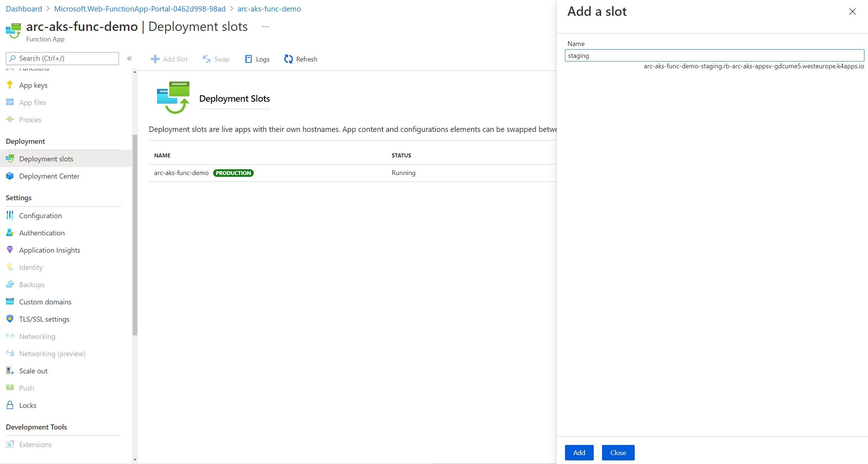Open Authentication settings
Screen dimensions: 868x464
42,233
